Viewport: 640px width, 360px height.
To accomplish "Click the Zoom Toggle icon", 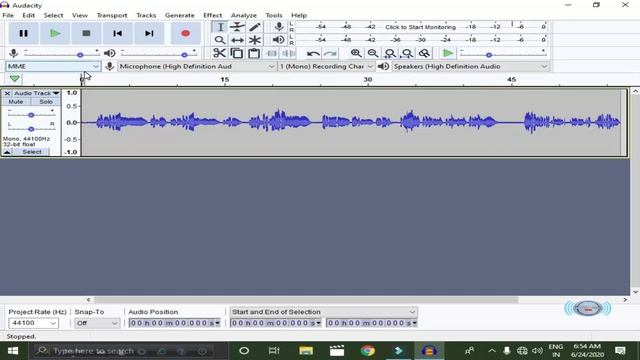I will [x=424, y=53].
